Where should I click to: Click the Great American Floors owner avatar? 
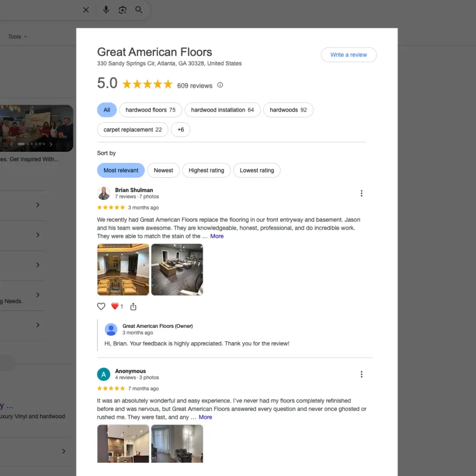pyautogui.click(x=111, y=329)
